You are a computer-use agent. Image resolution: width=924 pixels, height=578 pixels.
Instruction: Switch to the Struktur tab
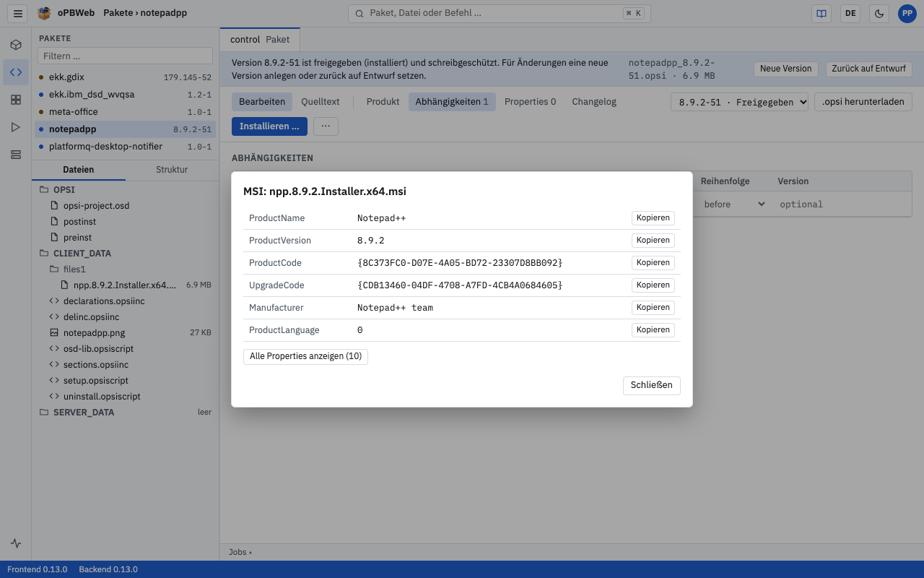click(172, 169)
